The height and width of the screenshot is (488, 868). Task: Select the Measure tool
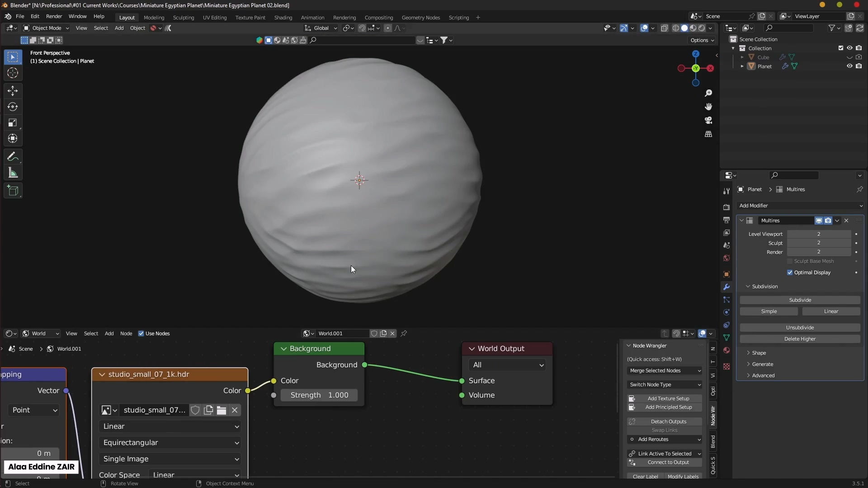pyautogui.click(x=13, y=172)
